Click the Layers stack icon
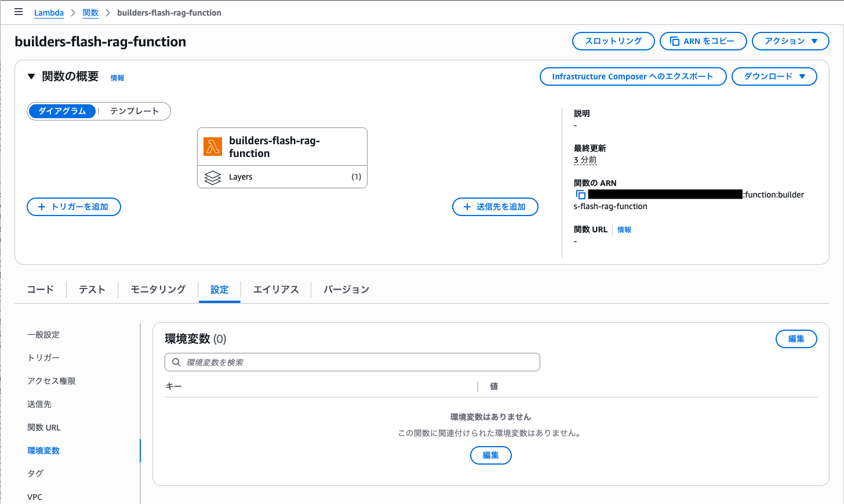 click(x=213, y=177)
